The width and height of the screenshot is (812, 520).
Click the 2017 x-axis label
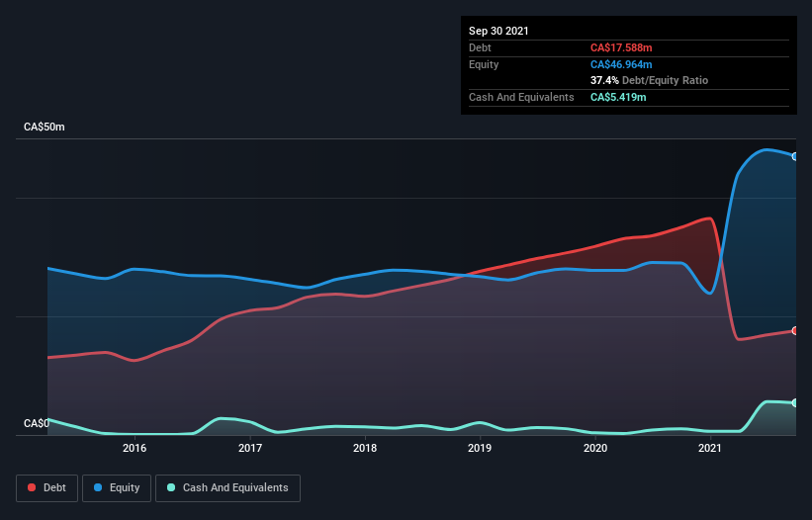(250, 448)
